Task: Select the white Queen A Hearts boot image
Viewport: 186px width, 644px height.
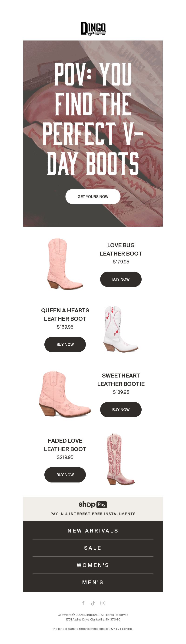Action: click(x=121, y=329)
